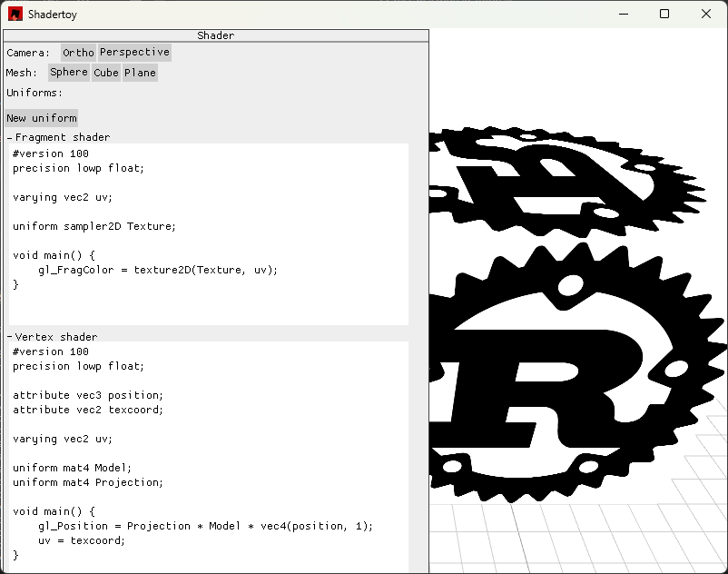Switch camera to Ortho mode

point(78,53)
